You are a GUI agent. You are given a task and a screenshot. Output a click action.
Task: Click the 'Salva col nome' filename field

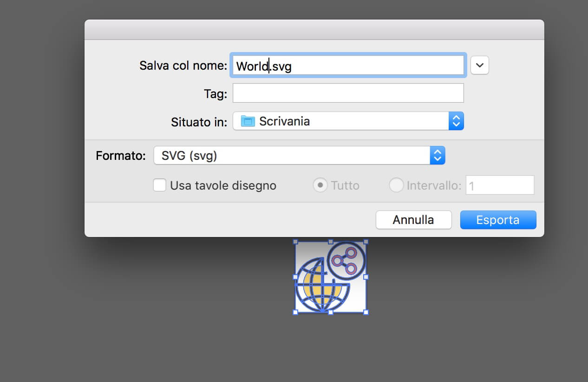348,66
